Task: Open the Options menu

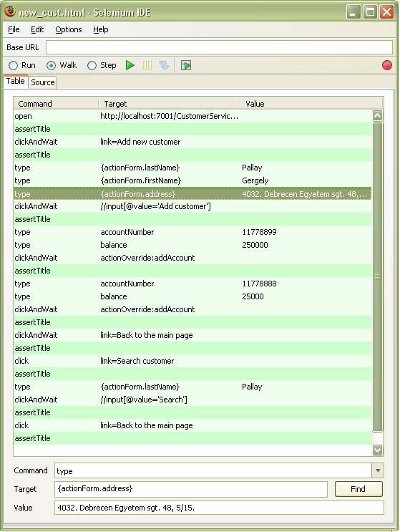Action: [x=69, y=29]
